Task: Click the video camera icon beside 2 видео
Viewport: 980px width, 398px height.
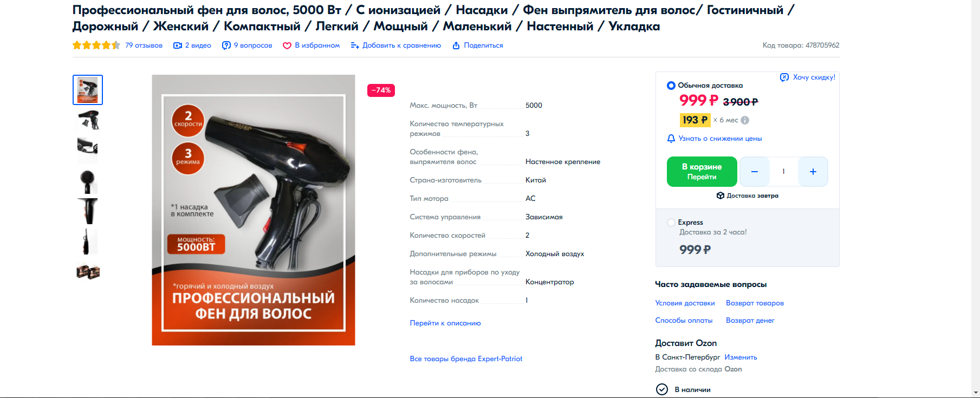Action: click(177, 45)
